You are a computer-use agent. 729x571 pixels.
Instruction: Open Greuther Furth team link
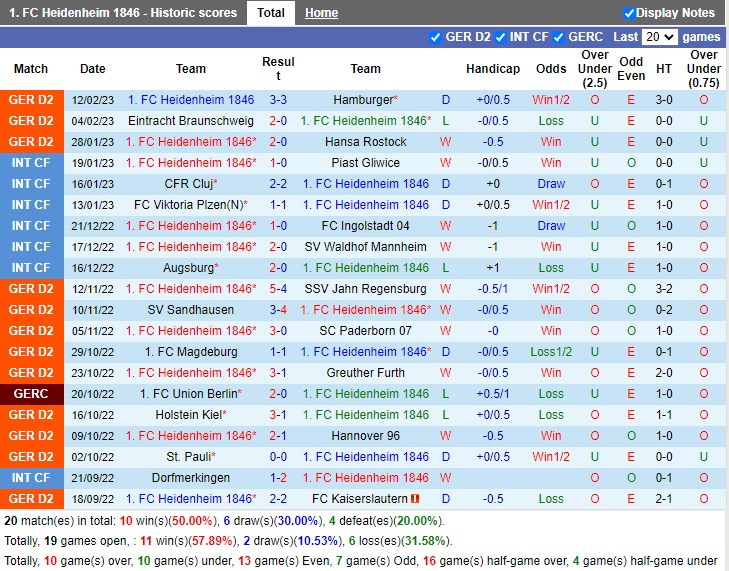coord(365,372)
